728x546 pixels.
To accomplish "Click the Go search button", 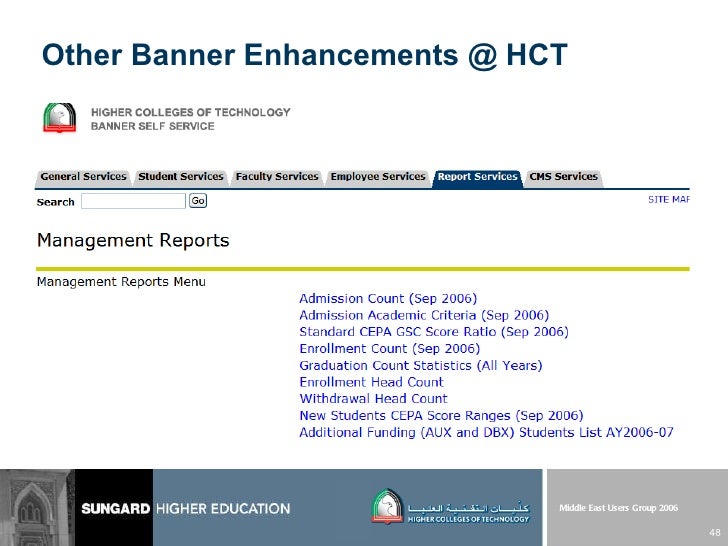I will coord(198,201).
